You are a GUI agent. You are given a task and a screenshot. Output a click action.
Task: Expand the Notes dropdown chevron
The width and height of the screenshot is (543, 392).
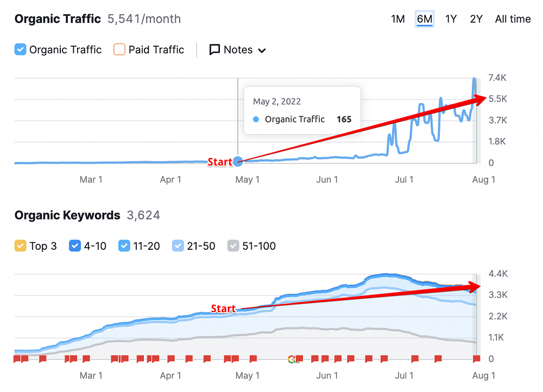[262, 50]
